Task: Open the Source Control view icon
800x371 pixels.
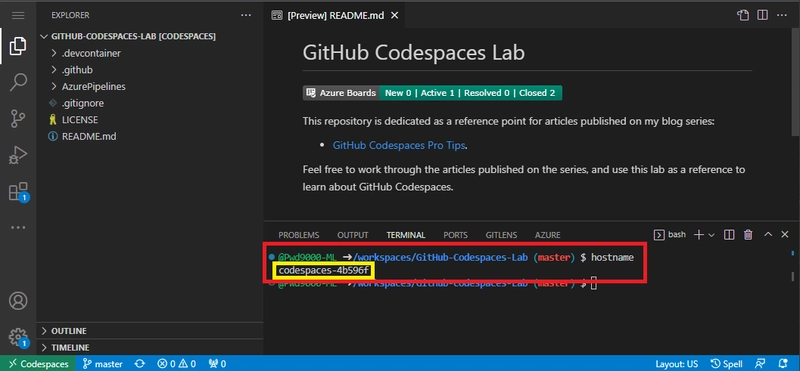Action: click(18, 118)
